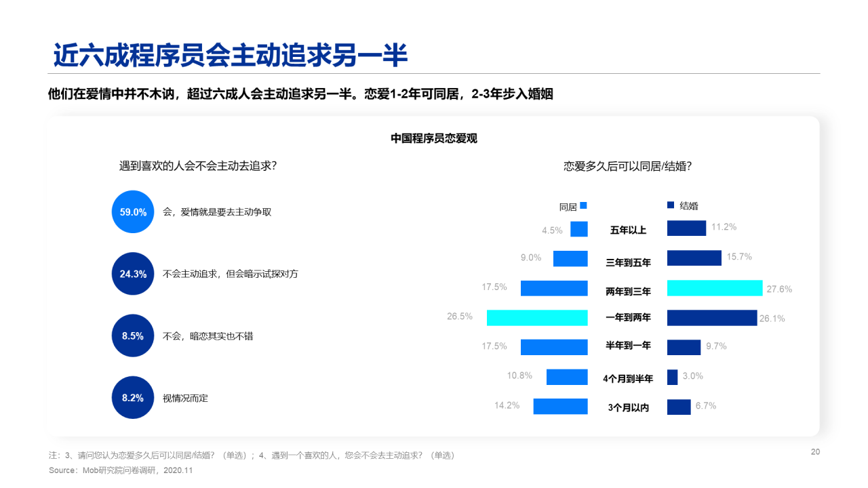Click the 同居 legend color square
This screenshot has width=868, height=488.
[x=583, y=205]
